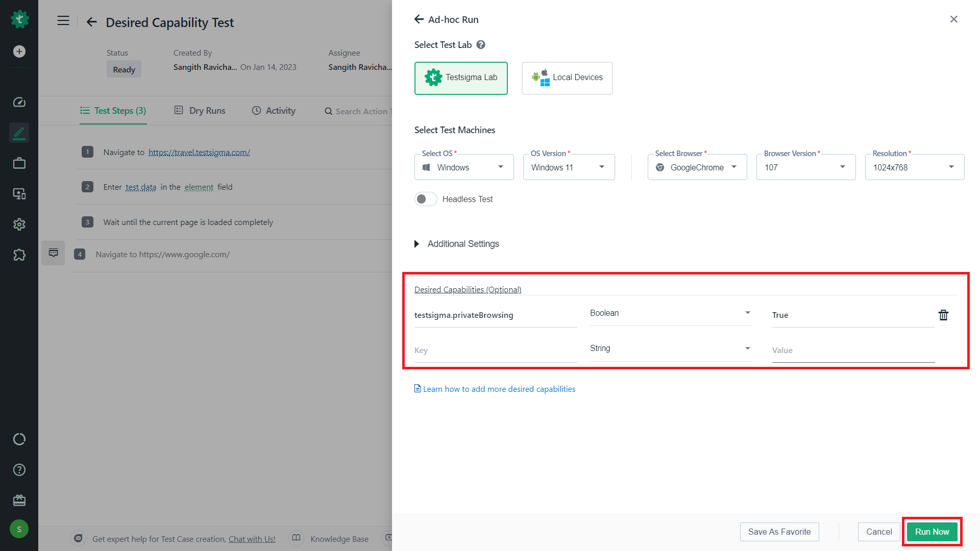
Task: Select step 4 Navigate to google.com
Action: [231, 254]
